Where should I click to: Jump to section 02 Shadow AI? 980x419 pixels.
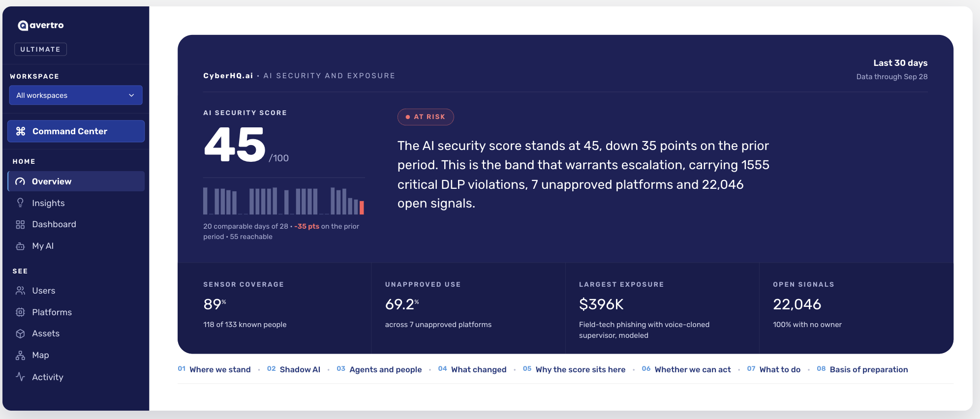click(294, 369)
